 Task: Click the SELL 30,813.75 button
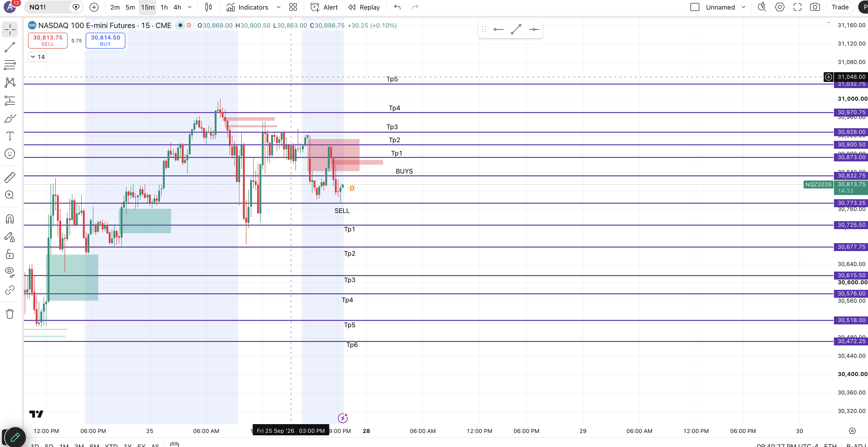[x=48, y=40]
